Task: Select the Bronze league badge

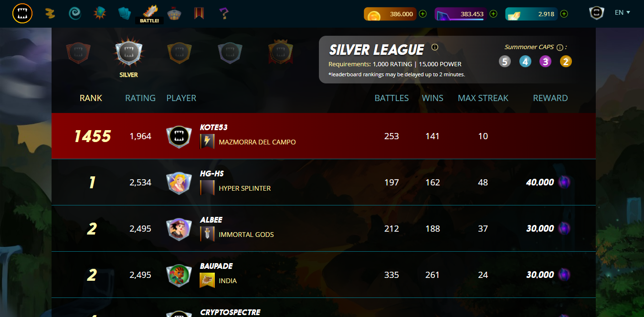Action: pos(77,53)
